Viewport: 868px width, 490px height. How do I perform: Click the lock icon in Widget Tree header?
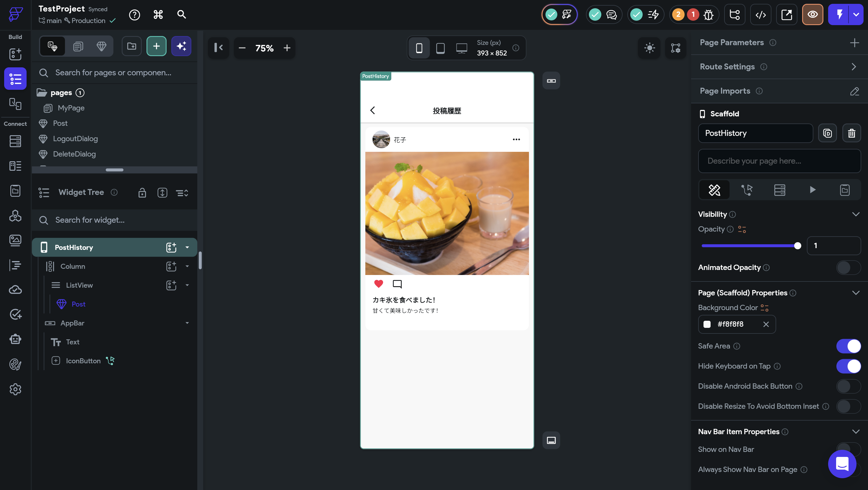pyautogui.click(x=142, y=193)
